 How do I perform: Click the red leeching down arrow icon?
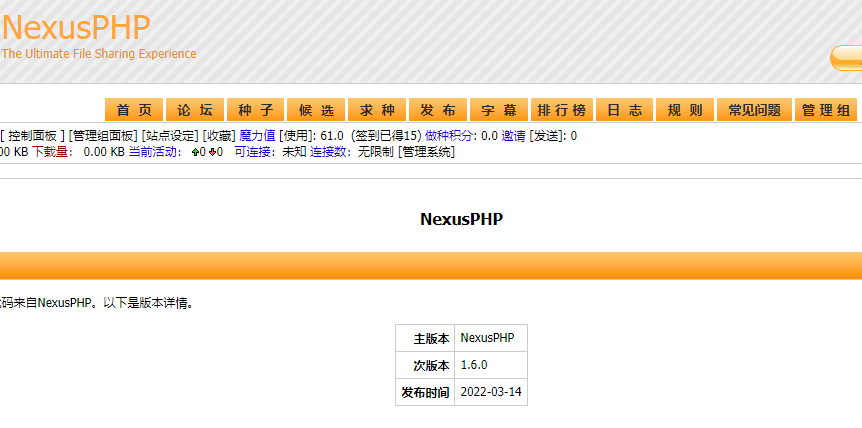tap(212, 153)
